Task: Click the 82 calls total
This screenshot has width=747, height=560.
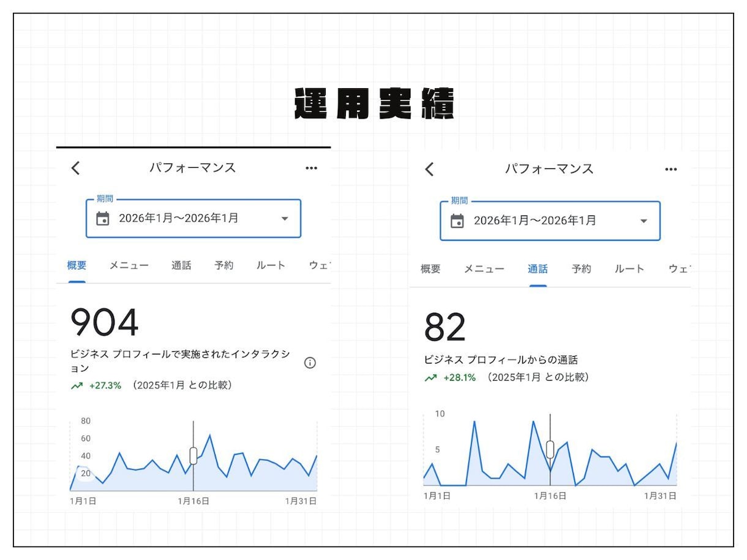Action: click(445, 327)
